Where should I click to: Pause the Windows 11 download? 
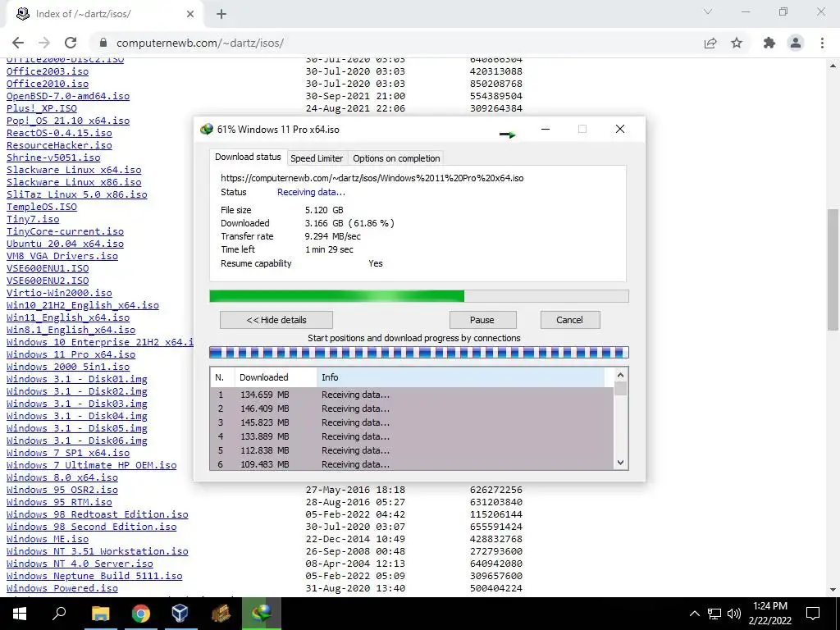click(482, 320)
